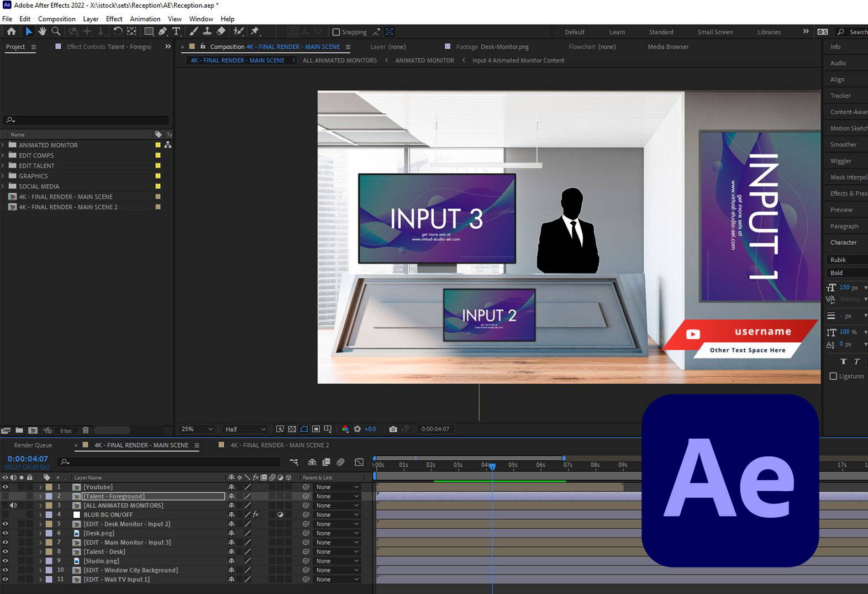This screenshot has width=868, height=594.
Task: Select the Brush tool
Action: tap(194, 31)
